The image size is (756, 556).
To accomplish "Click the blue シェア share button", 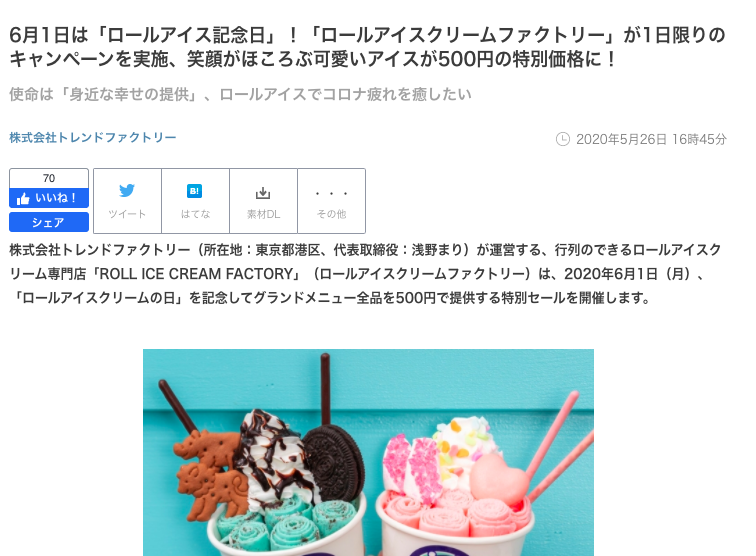I will 49,222.
